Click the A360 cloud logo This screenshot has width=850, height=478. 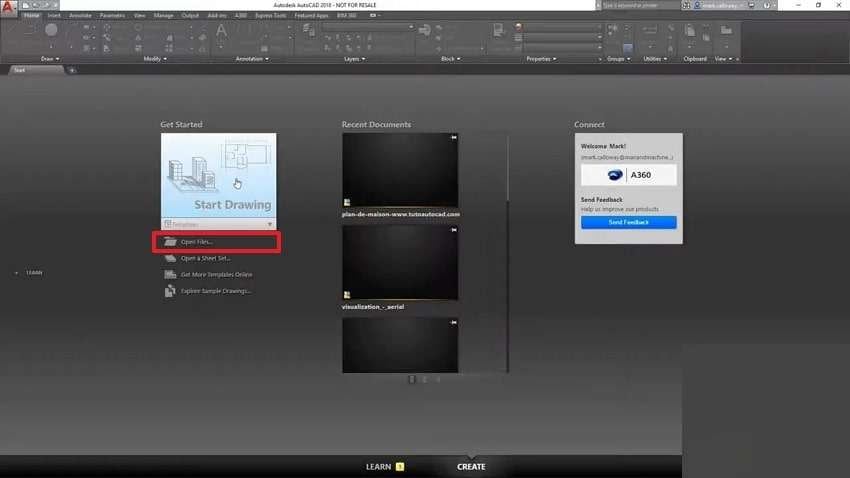615,175
